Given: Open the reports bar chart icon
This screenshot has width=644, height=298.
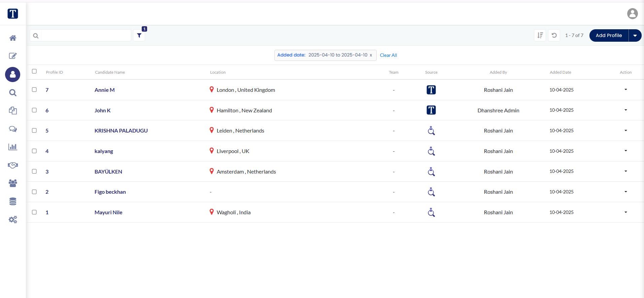Looking at the screenshot, I should pos(13,147).
